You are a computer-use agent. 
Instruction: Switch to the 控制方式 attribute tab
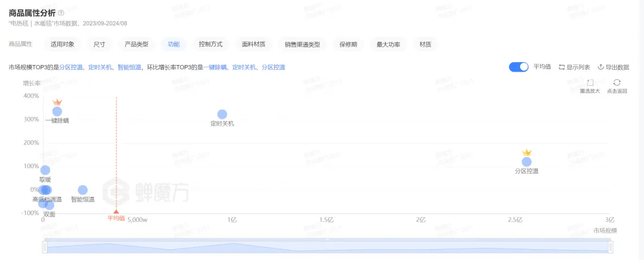pyautogui.click(x=210, y=44)
